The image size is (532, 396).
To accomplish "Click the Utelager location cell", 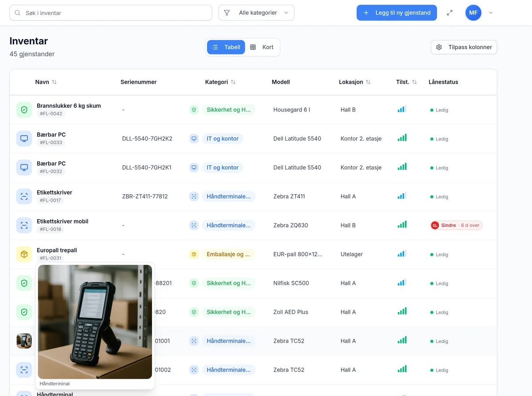I will (352, 254).
